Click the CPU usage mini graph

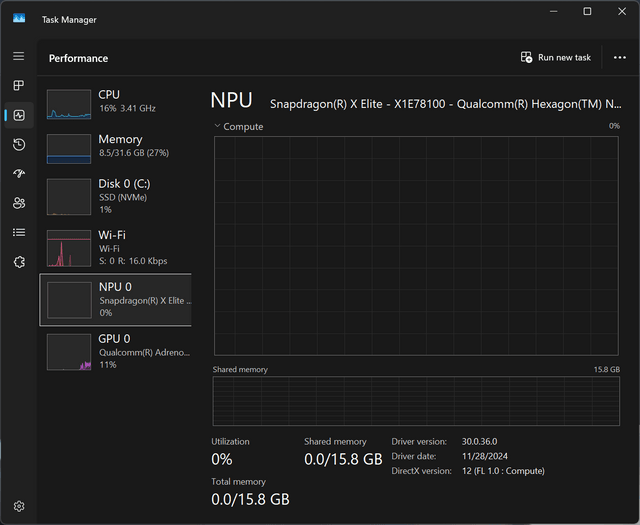click(x=69, y=105)
